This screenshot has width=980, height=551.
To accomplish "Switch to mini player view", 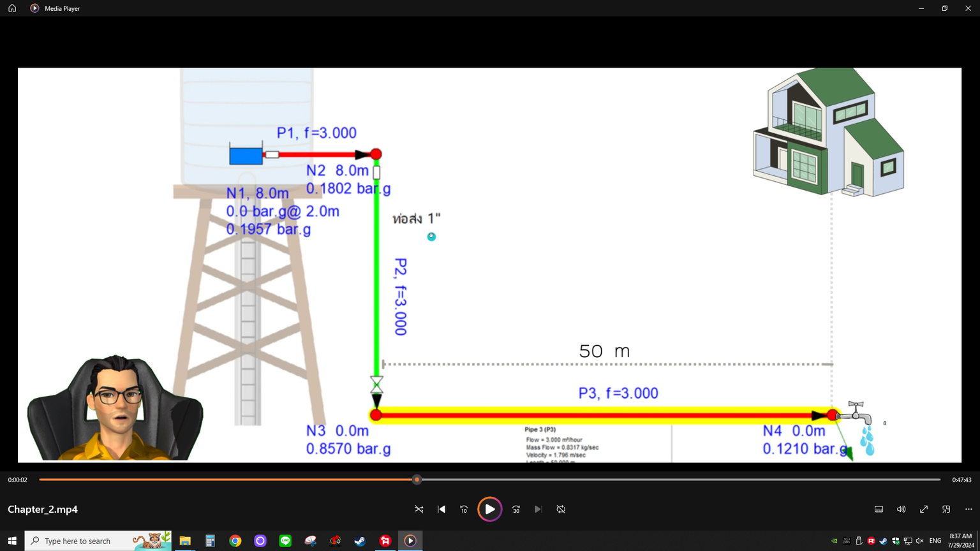I will 946,509.
